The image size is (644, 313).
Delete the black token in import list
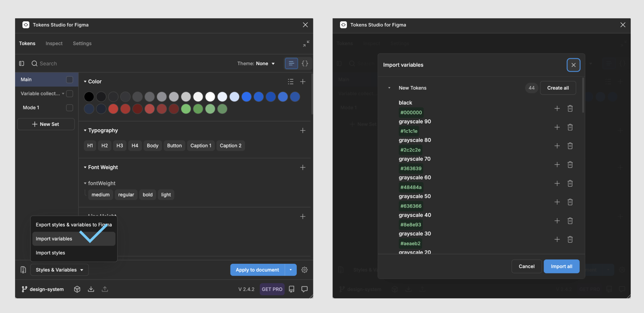coord(570,108)
